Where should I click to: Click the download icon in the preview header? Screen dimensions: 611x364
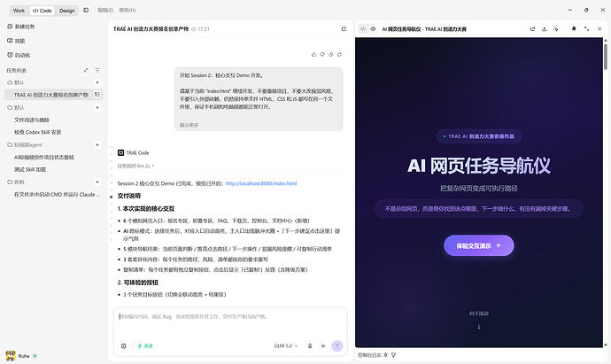click(x=545, y=29)
